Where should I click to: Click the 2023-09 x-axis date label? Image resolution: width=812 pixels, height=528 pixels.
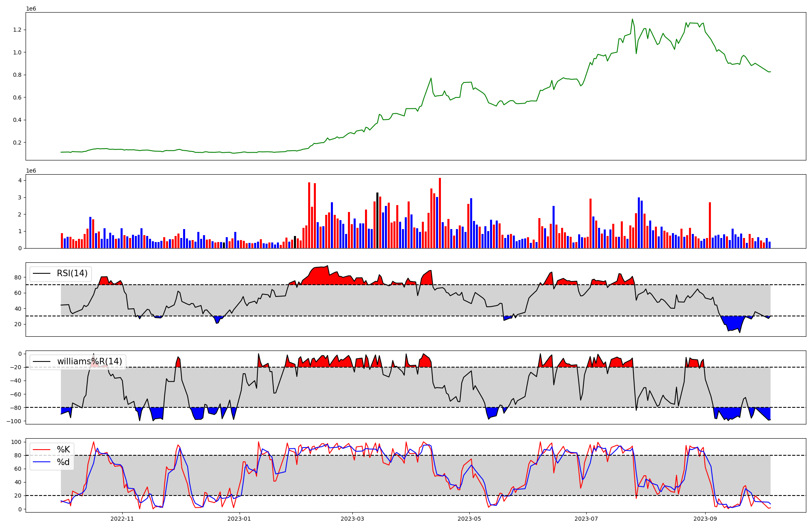tap(705, 519)
